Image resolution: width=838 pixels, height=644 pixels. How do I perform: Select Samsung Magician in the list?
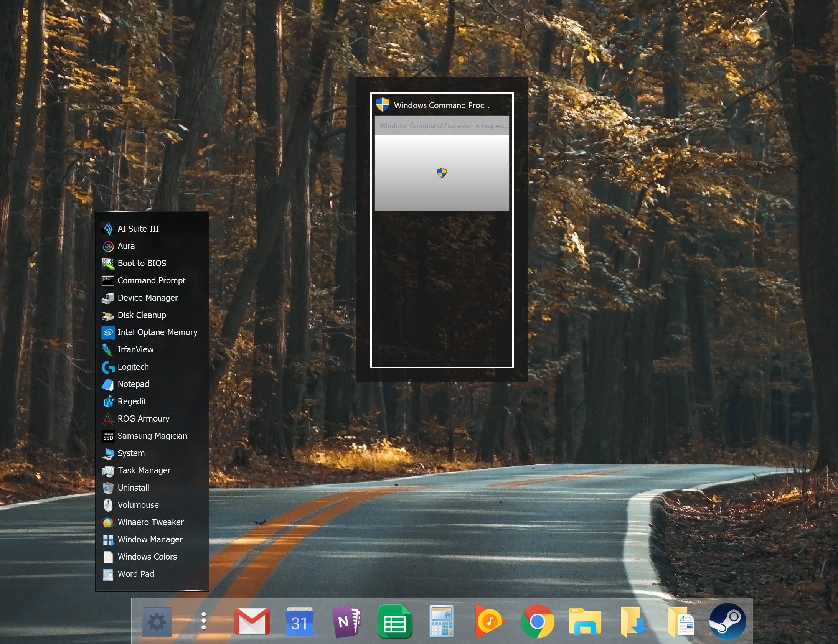tap(152, 436)
